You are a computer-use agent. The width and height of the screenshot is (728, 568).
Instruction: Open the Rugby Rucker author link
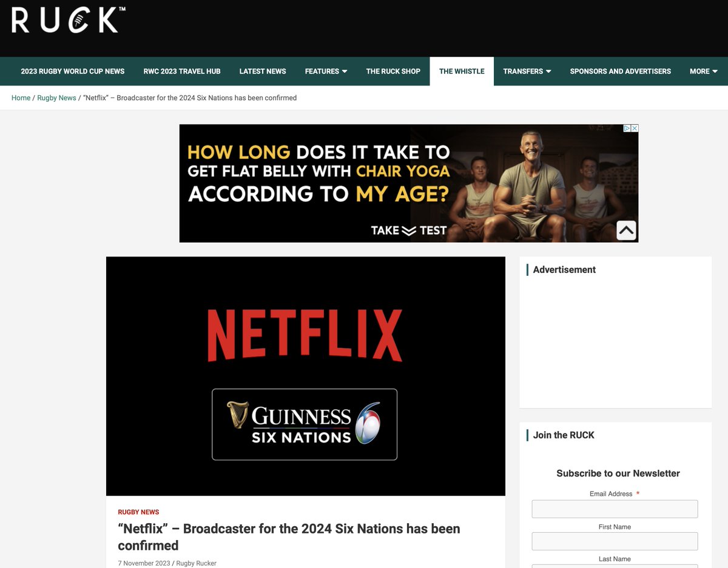tap(196, 563)
